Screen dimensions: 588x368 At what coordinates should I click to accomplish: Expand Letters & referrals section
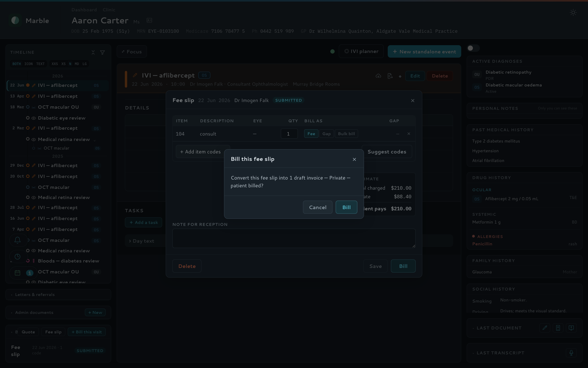point(58,294)
